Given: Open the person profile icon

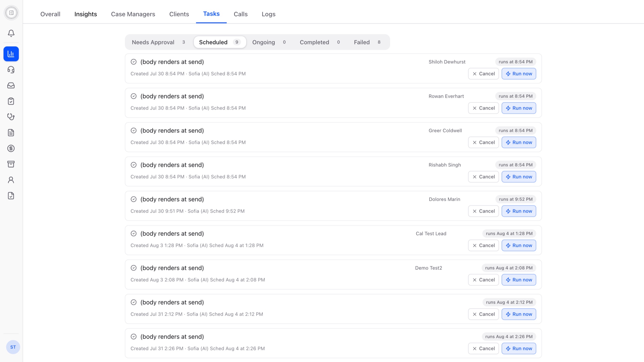Looking at the screenshot, I should pyautogui.click(x=11, y=180).
